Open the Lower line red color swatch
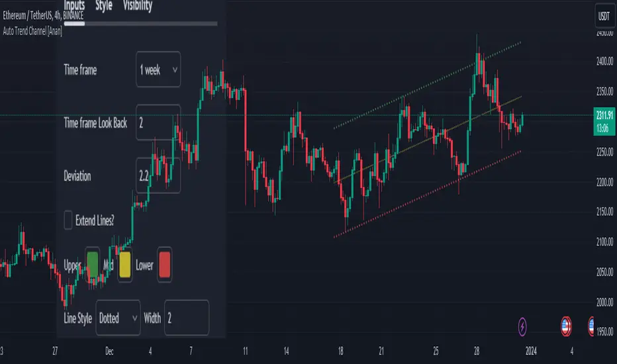Image resolution: width=617 pixels, height=364 pixels. [164, 265]
